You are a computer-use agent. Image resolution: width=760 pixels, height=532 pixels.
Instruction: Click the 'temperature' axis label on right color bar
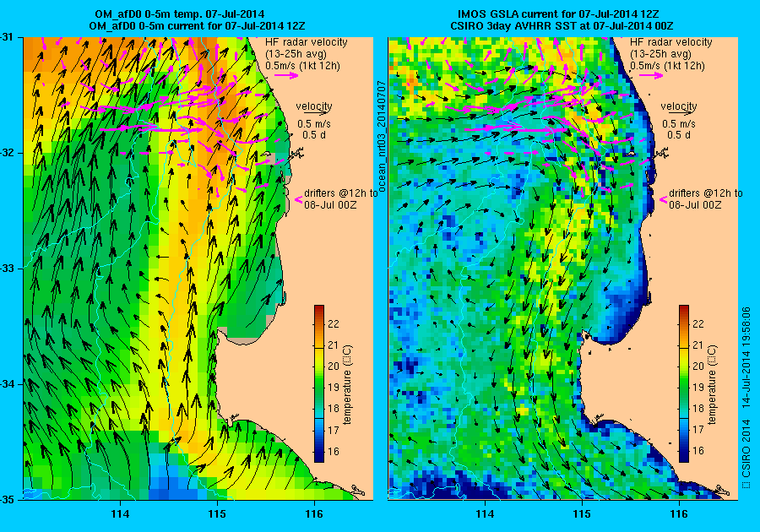pos(712,385)
